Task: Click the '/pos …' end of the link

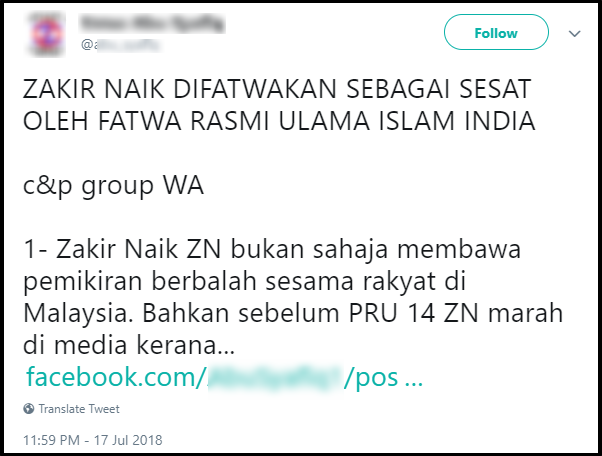Action: click(x=383, y=378)
